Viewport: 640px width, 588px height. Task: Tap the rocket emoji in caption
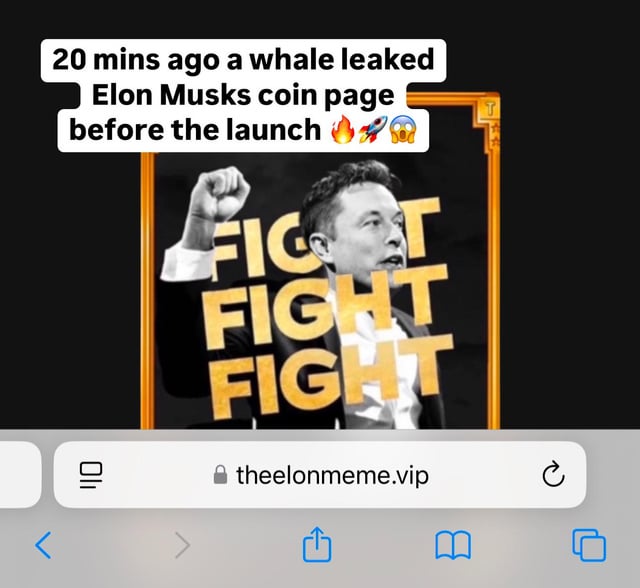point(372,129)
